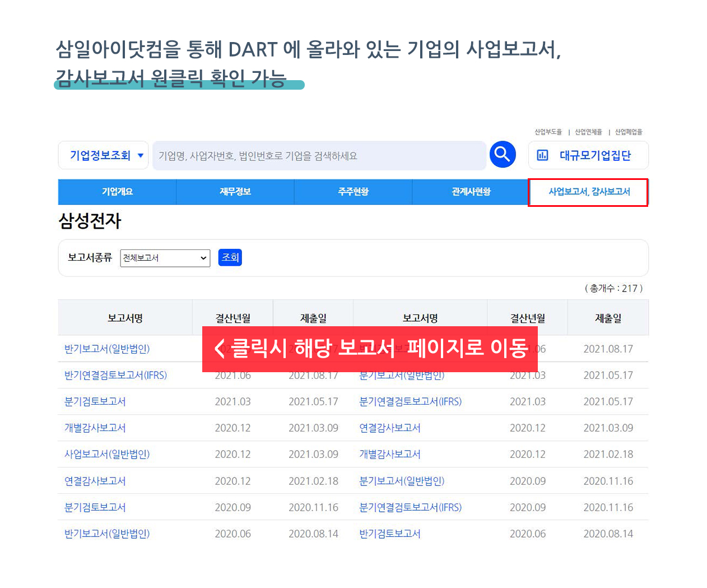This screenshot has height=588, width=707.
Task: Open 분기보고서(일반법인) for 2020.09
Action: point(402,481)
